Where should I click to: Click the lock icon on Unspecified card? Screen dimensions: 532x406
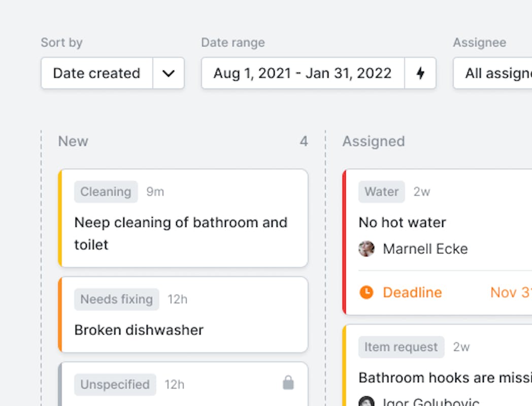click(288, 383)
